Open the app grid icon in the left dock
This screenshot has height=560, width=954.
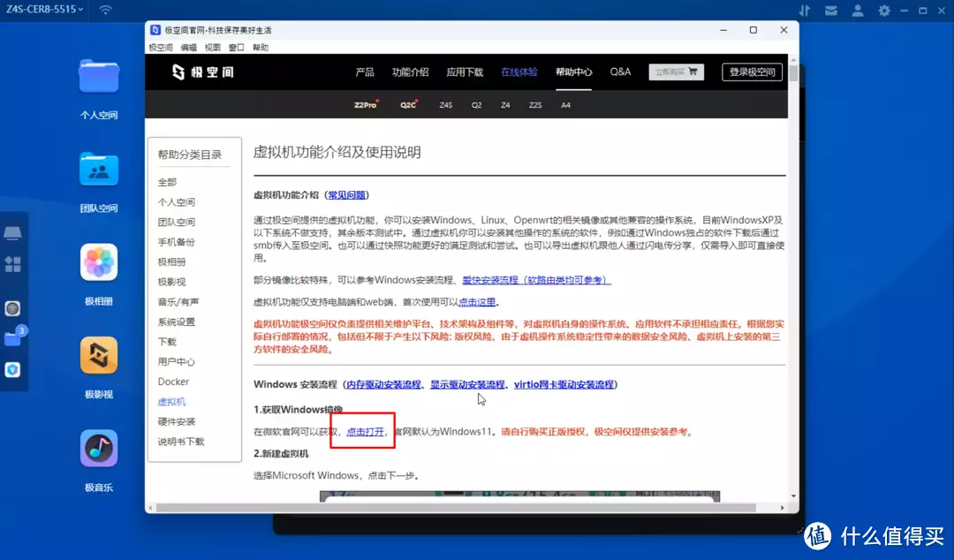[12, 264]
